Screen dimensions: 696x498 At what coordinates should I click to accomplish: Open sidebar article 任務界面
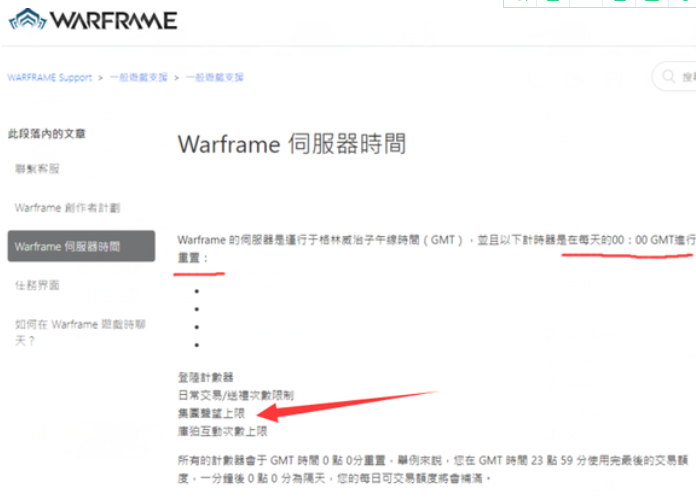pos(37,285)
